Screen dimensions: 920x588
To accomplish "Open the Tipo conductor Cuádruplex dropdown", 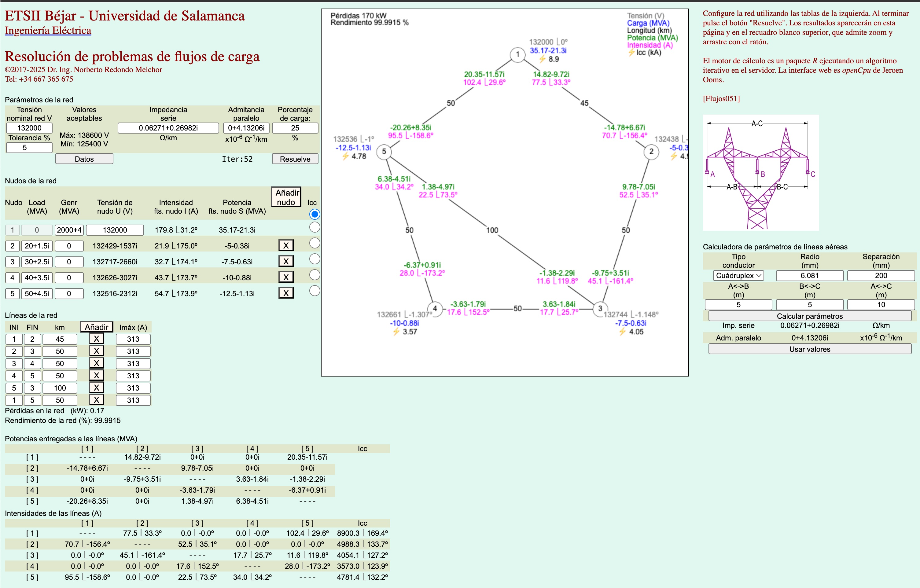I will pos(738,275).
